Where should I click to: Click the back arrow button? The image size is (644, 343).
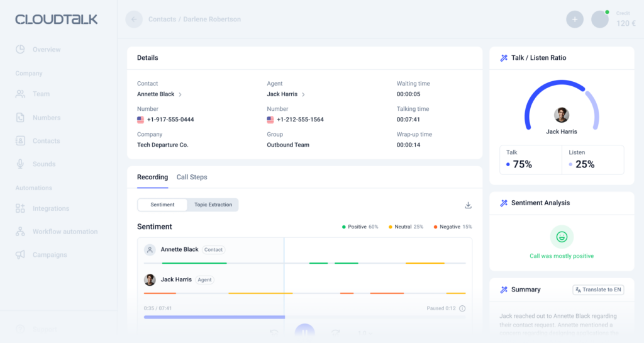pos(134,20)
